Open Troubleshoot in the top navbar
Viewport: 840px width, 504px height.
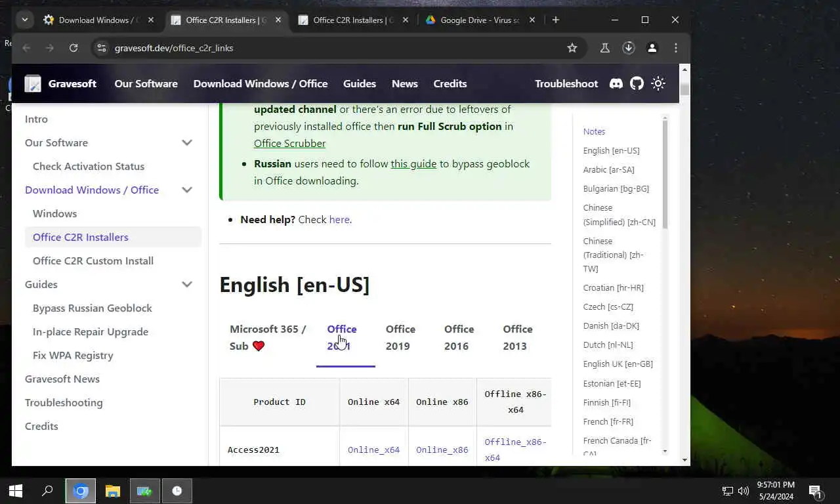[x=566, y=83]
